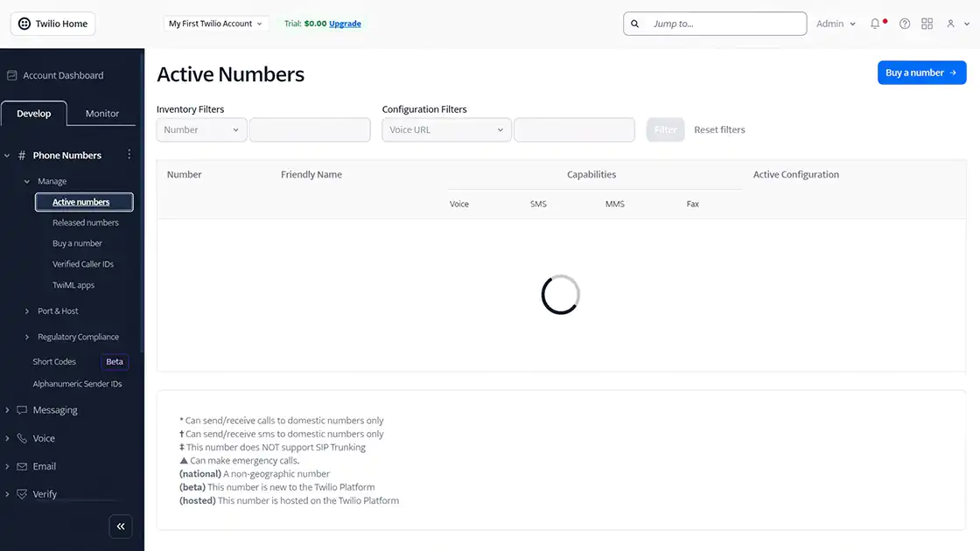Viewport: 980px width, 551px height.
Task: Switch to the Monitor tab
Action: 101,114
